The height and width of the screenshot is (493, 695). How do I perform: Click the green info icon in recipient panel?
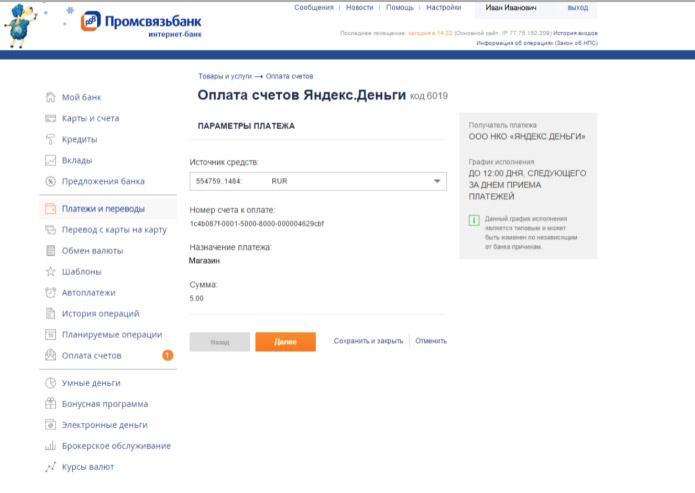pyautogui.click(x=474, y=220)
